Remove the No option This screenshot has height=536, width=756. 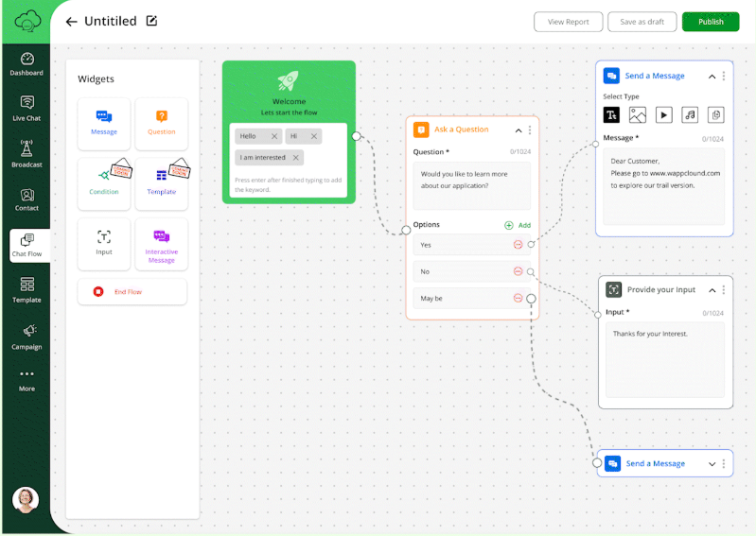click(518, 271)
